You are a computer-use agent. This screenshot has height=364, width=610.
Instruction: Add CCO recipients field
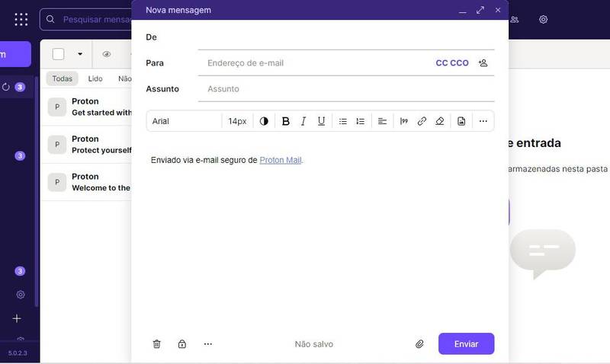[x=460, y=63]
